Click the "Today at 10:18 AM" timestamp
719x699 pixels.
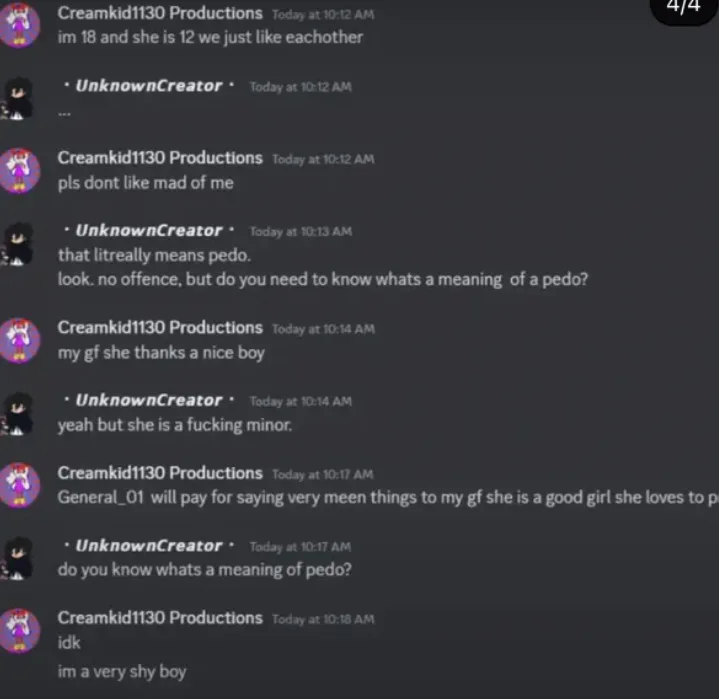pyautogui.click(x=323, y=619)
